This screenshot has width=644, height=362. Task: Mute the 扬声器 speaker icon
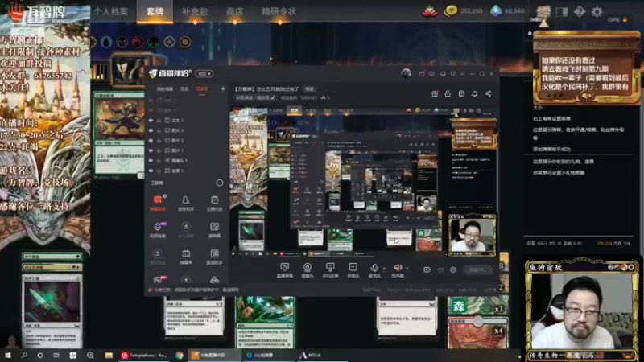397,268
